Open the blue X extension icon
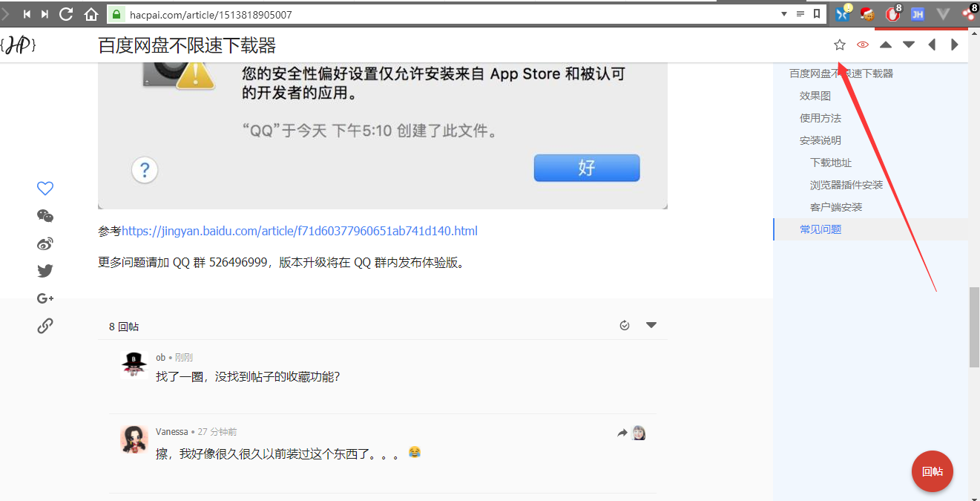 [x=843, y=13]
